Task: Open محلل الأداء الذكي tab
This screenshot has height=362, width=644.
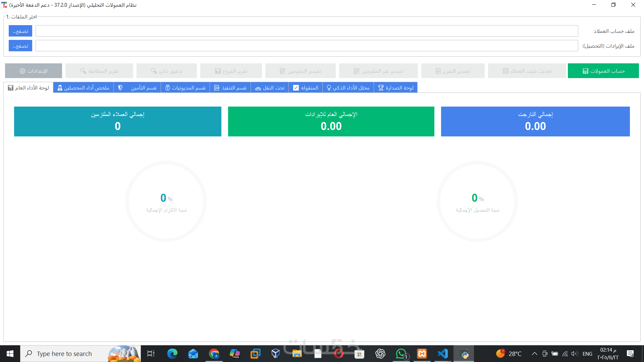Action: 348,88
